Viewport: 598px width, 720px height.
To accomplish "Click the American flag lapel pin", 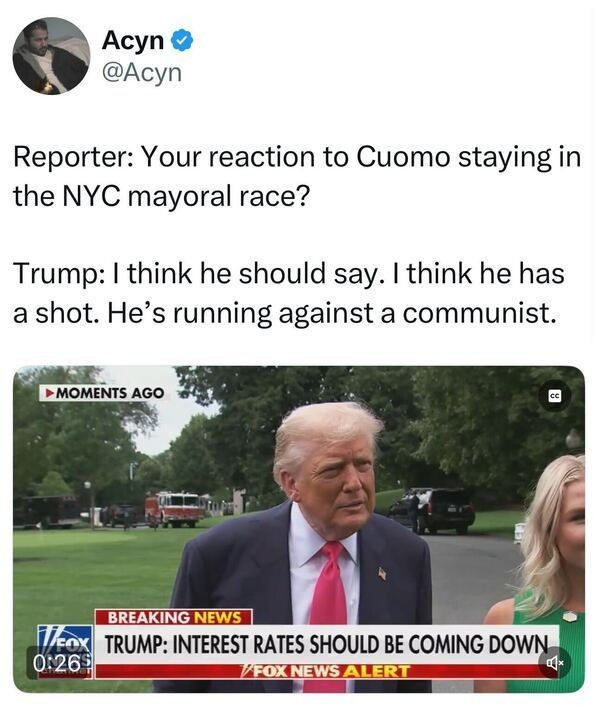I will (382, 574).
